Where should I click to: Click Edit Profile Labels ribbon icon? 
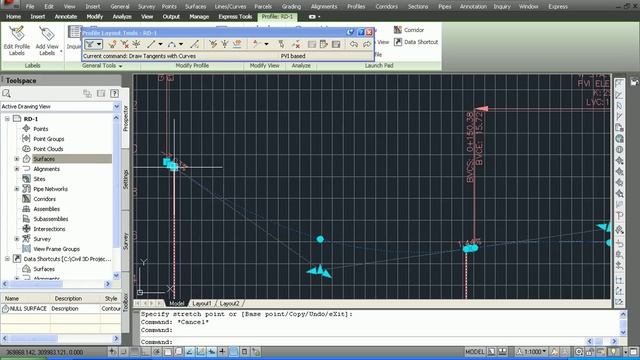(17, 41)
